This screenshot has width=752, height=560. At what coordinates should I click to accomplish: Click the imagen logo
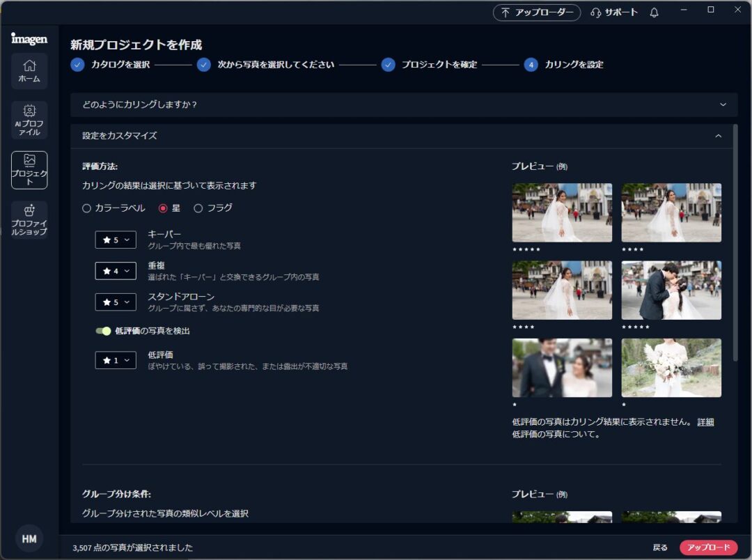point(29,38)
